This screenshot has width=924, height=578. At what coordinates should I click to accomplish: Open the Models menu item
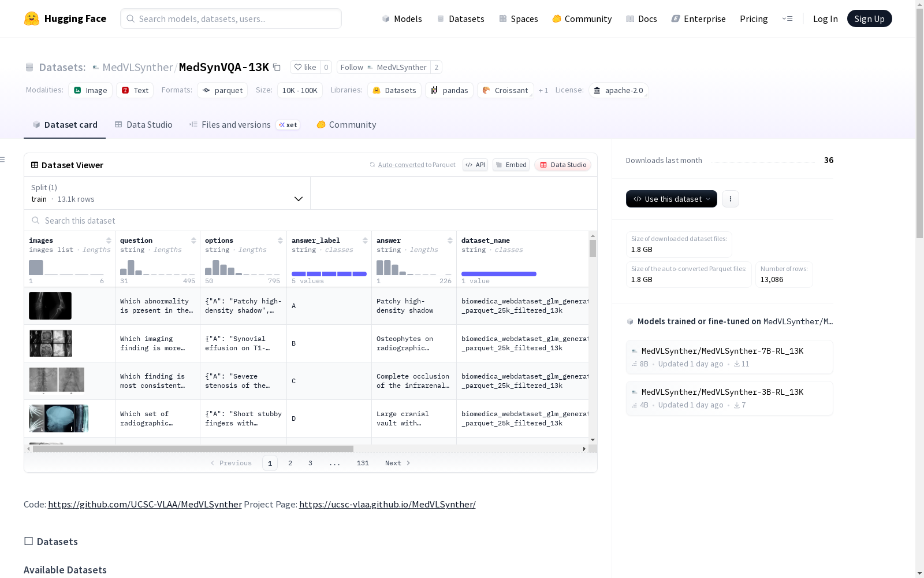[x=402, y=18]
